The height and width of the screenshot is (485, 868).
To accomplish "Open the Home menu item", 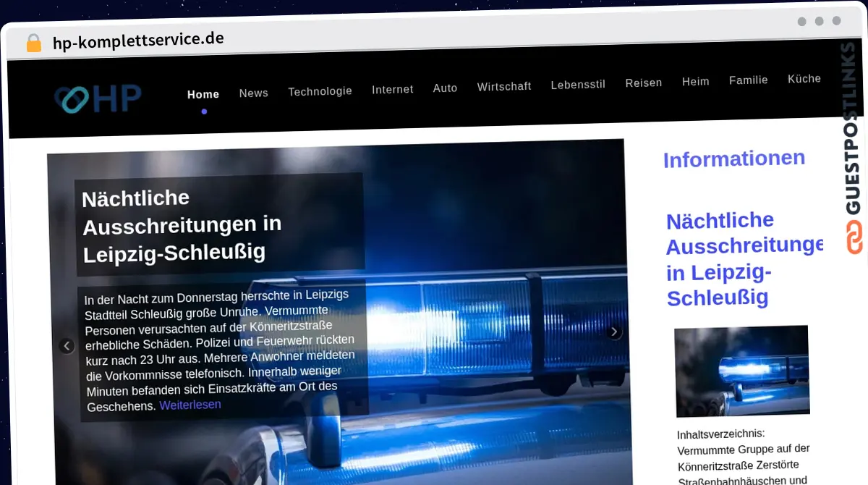I will [x=203, y=94].
